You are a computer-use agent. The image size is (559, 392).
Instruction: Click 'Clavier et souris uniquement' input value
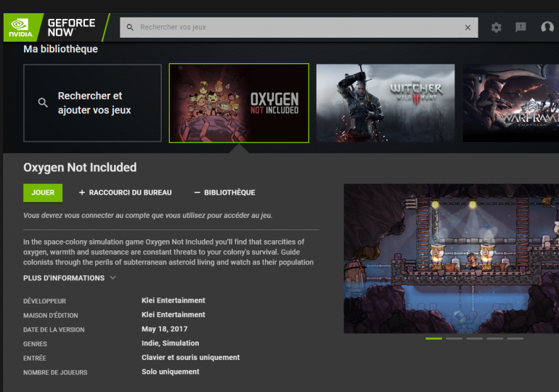(190, 357)
